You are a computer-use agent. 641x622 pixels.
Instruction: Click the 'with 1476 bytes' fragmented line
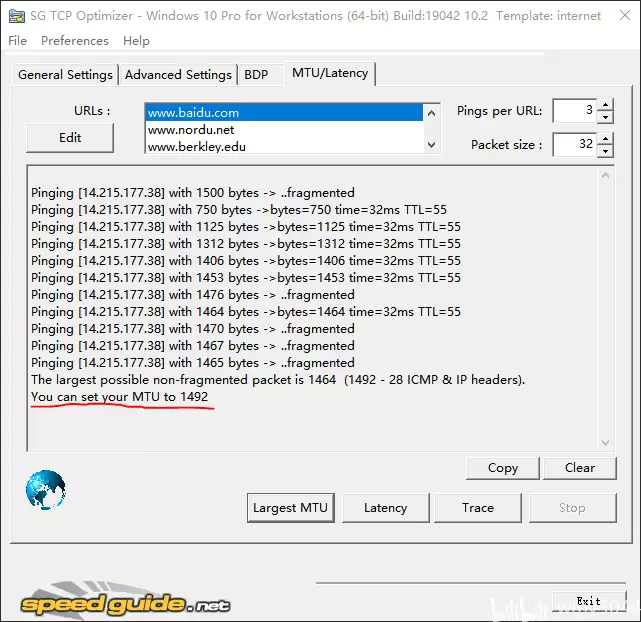[x=193, y=295]
